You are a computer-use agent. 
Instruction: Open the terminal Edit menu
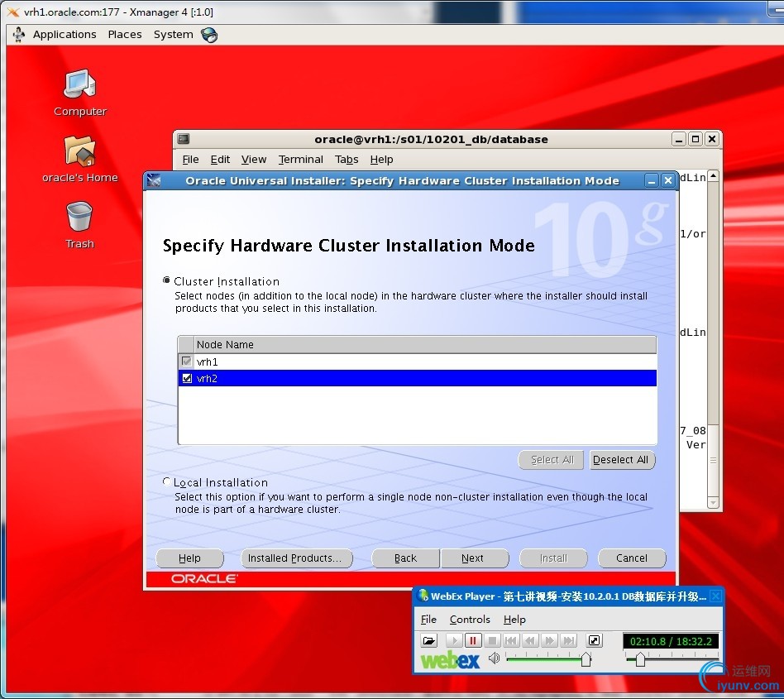click(220, 160)
